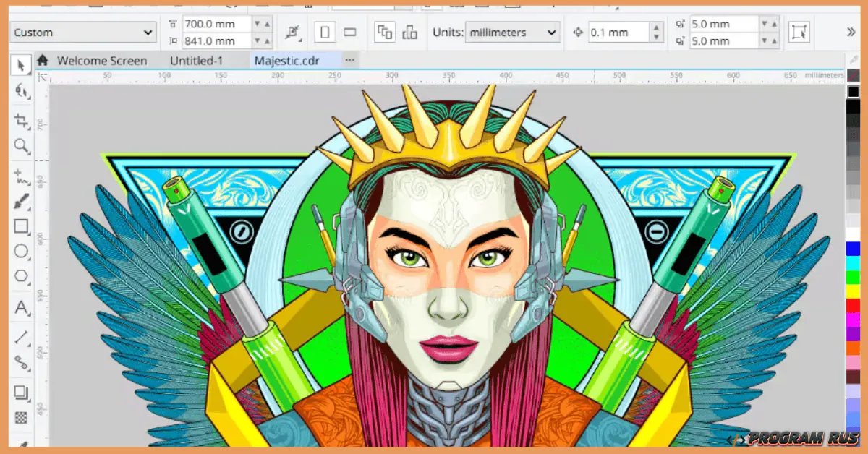Switch to the Untitled-1 document tab
This screenshot has height=454, width=868.
(195, 61)
